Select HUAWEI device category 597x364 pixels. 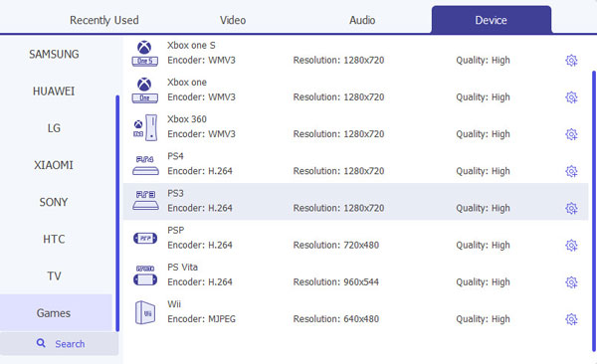click(x=54, y=91)
